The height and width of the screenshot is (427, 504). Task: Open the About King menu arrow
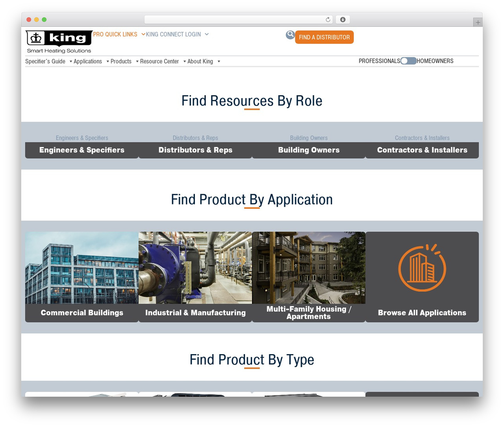(219, 61)
